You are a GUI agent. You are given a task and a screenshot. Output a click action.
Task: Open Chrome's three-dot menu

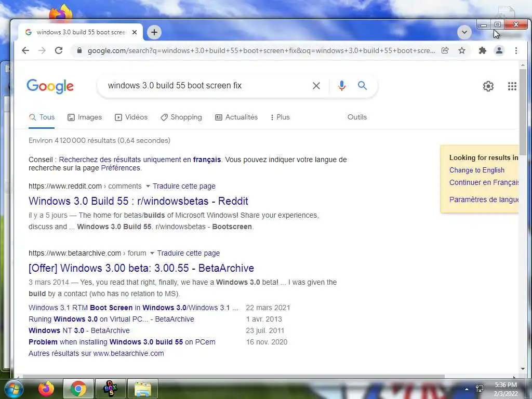coord(516,50)
